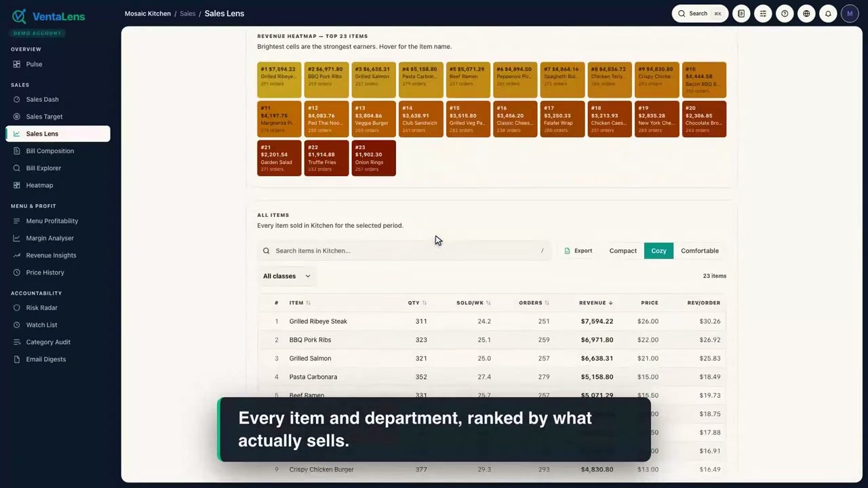Click Sales breadcrumb link
Viewport: 868px width, 488px height.
(187, 14)
